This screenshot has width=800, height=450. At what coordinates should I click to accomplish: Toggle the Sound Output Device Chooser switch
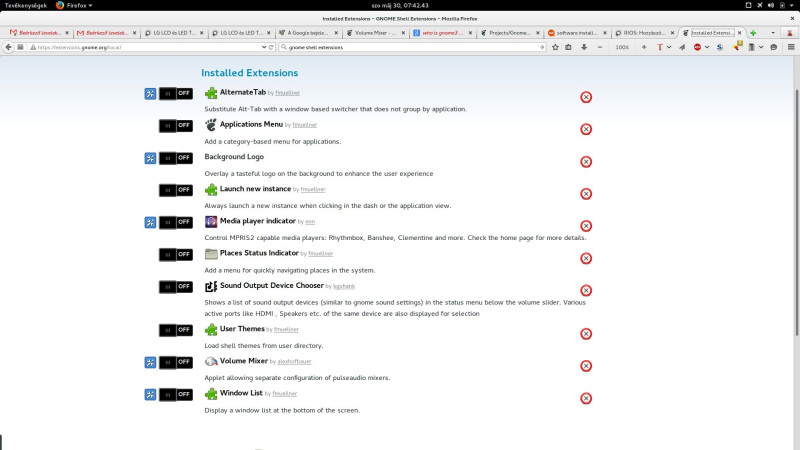tap(176, 287)
